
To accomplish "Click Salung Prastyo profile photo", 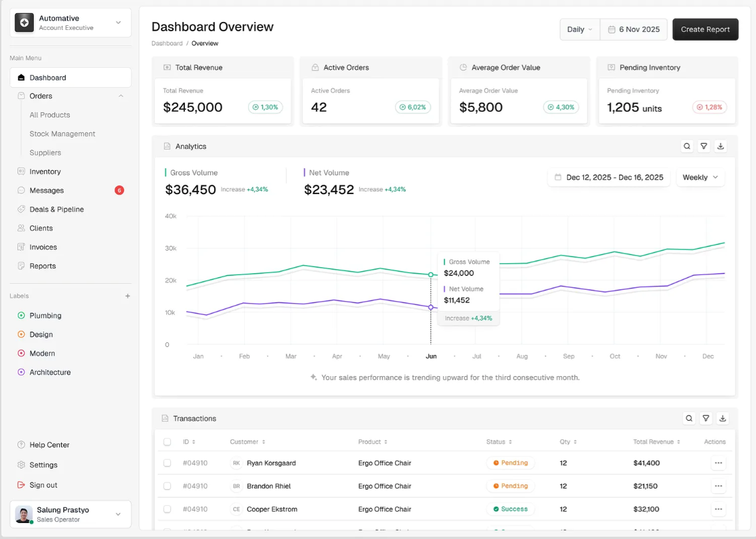I will [x=24, y=514].
